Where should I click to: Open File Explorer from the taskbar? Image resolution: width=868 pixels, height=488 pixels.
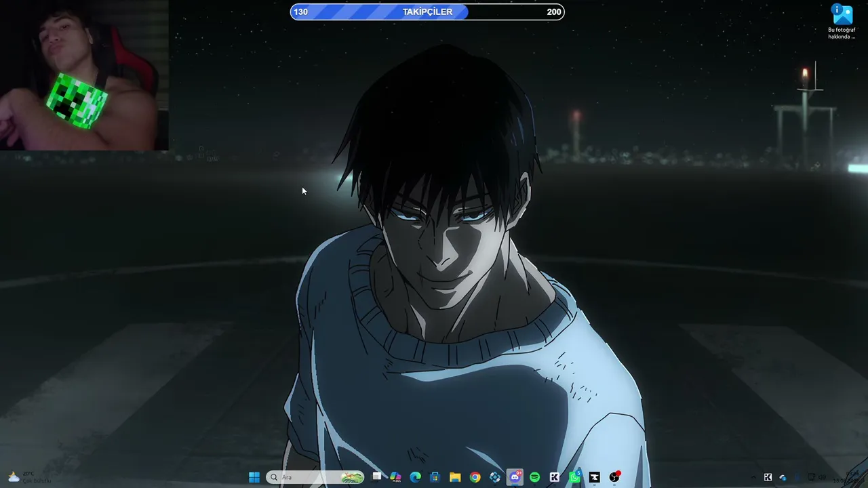tap(455, 477)
